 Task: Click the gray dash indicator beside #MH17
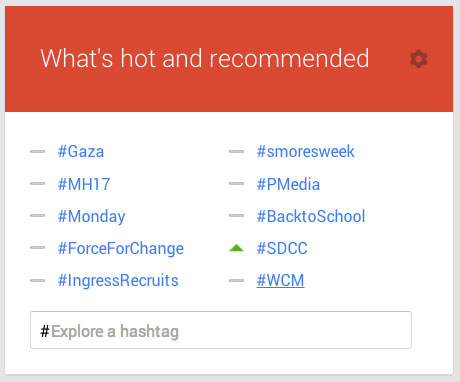click(x=37, y=184)
